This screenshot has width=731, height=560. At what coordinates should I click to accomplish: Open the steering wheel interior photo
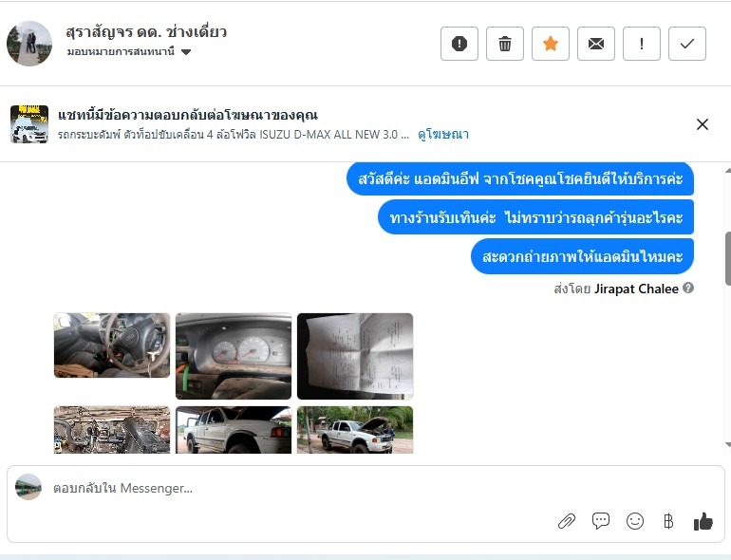(112, 345)
